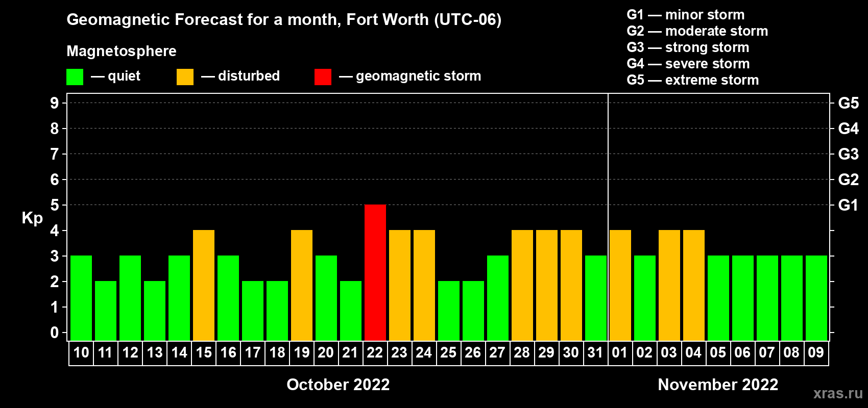Viewport: 868px width, 408px height.
Task: Click the November 2022 month label
Action: coord(718,385)
